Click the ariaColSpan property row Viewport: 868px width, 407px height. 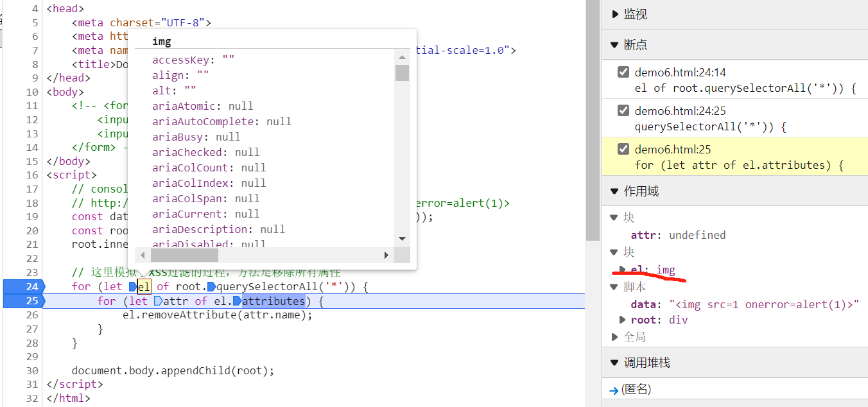click(206, 198)
